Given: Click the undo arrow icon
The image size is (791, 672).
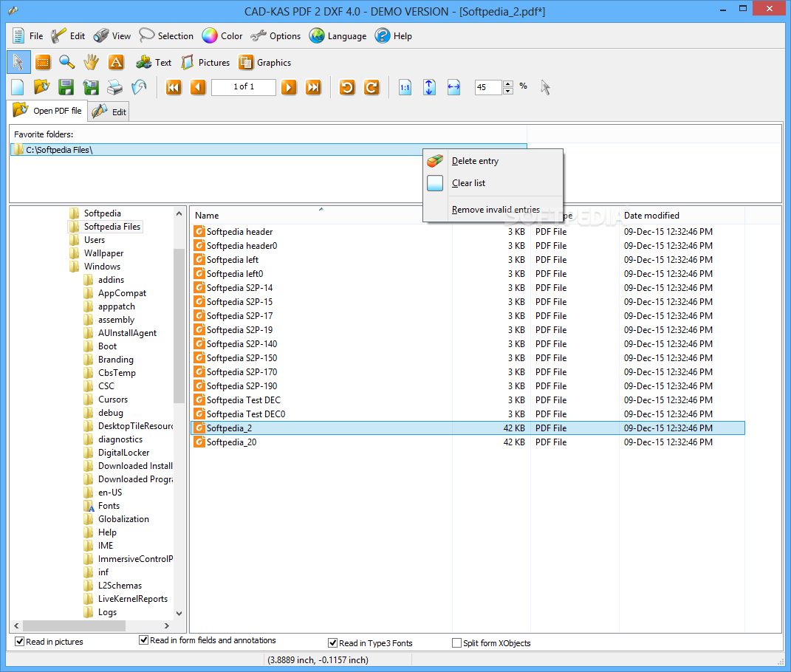Looking at the screenshot, I should (140, 87).
